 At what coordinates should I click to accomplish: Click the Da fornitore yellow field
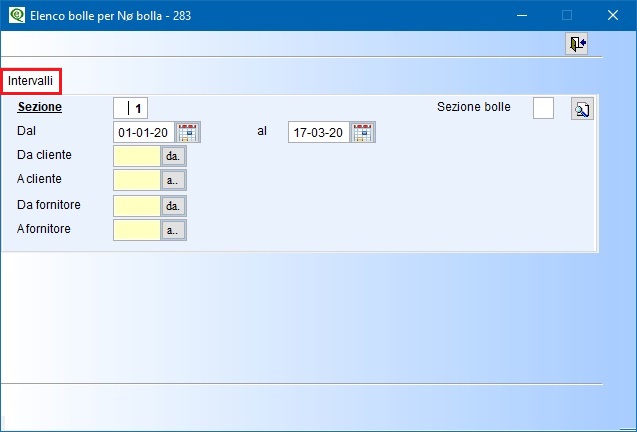pyautogui.click(x=137, y=206)
